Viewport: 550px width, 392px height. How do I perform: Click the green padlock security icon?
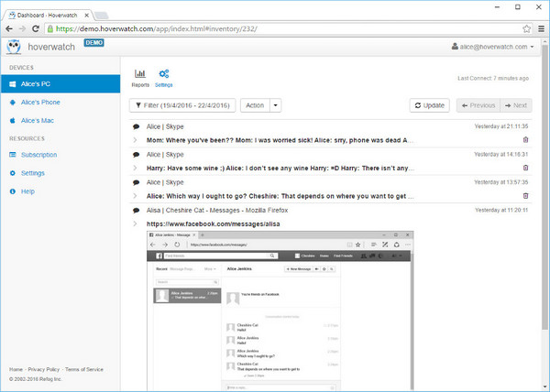(x=50, y=28)
